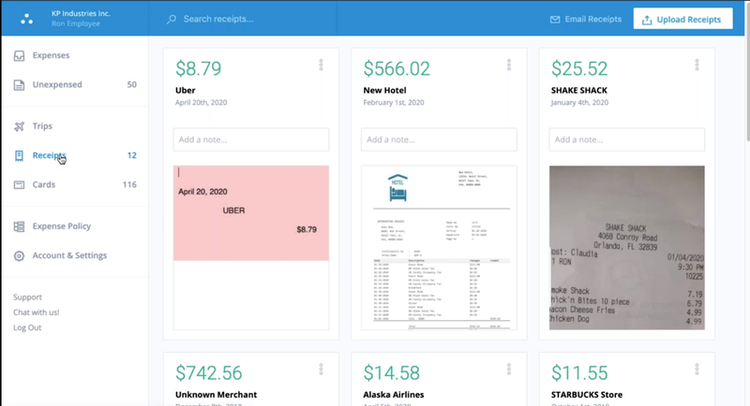Viewport: 750px width, 406px height.
Task: Open the options menu on the STARBUCKS Store receipt
Action: 697,369
